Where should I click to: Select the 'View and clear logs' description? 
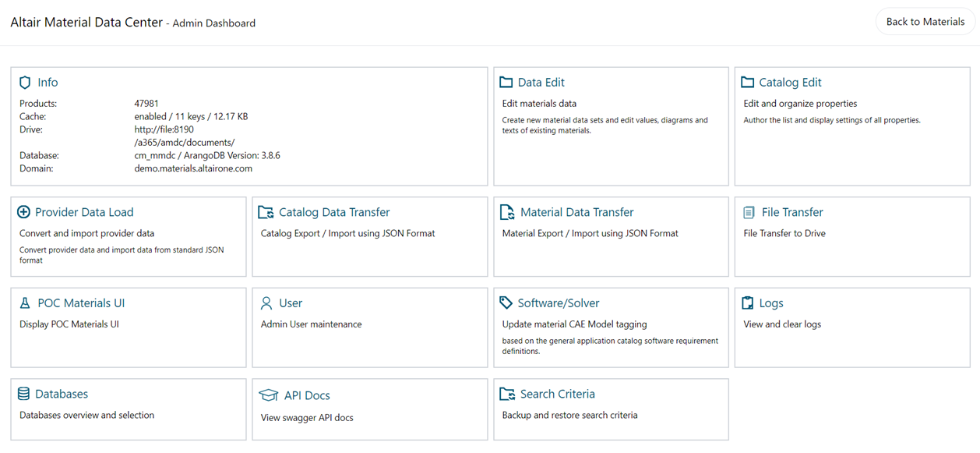pyautogui.click(x=782, y=324)
